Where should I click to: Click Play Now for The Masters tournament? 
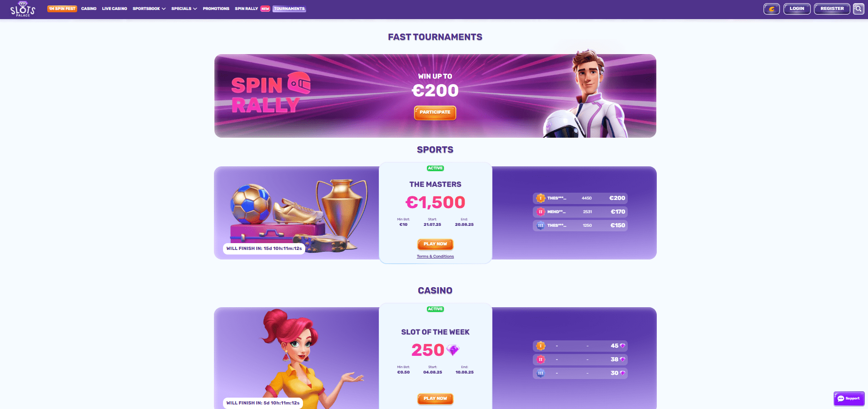[435, 244]
